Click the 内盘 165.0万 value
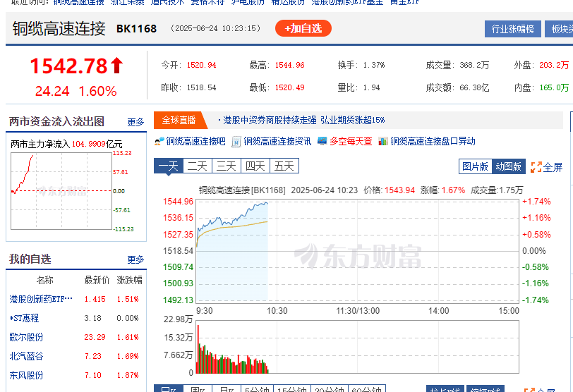Screen dimensions: 573x392 [x=554, y=87]
